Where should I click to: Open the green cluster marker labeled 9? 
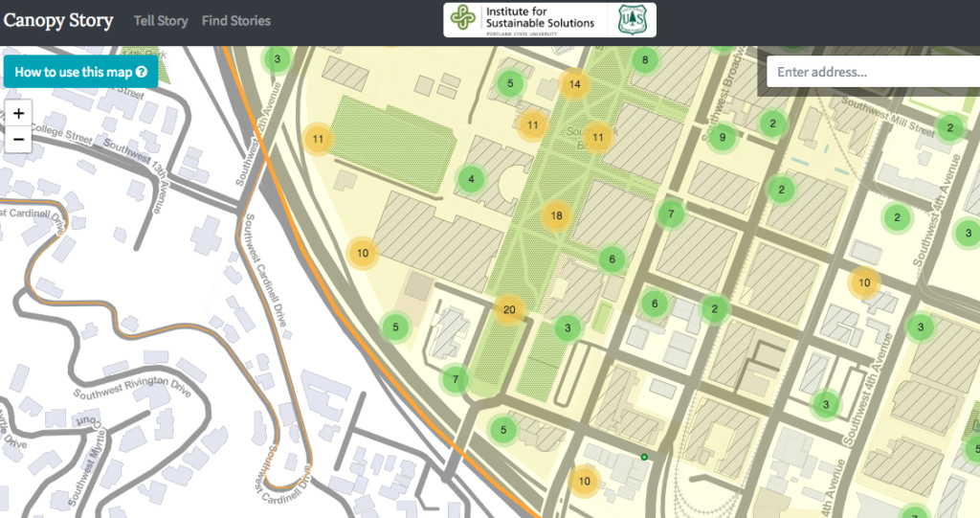click(723, 138)
